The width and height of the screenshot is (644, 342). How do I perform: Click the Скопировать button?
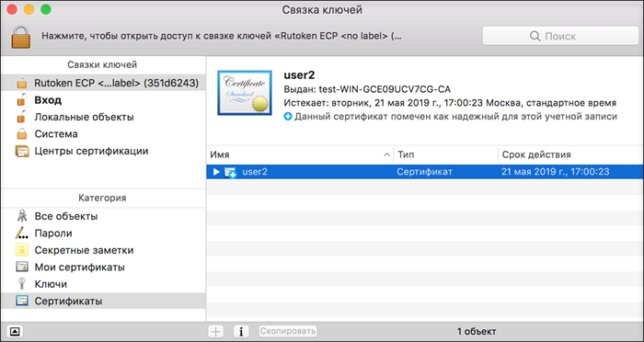tap(287, 331)
